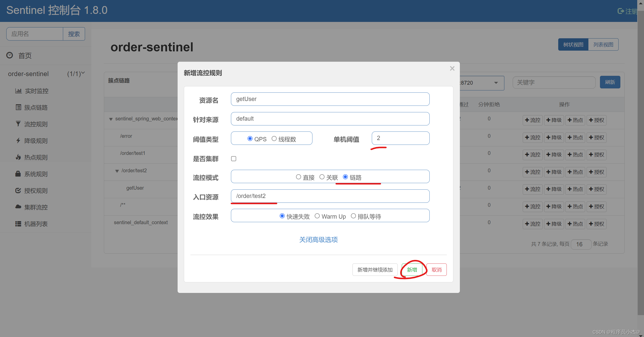Screen dimensions: 644x337
Task: Select 排队等待 flow control effect
Action: click(353, 216)
